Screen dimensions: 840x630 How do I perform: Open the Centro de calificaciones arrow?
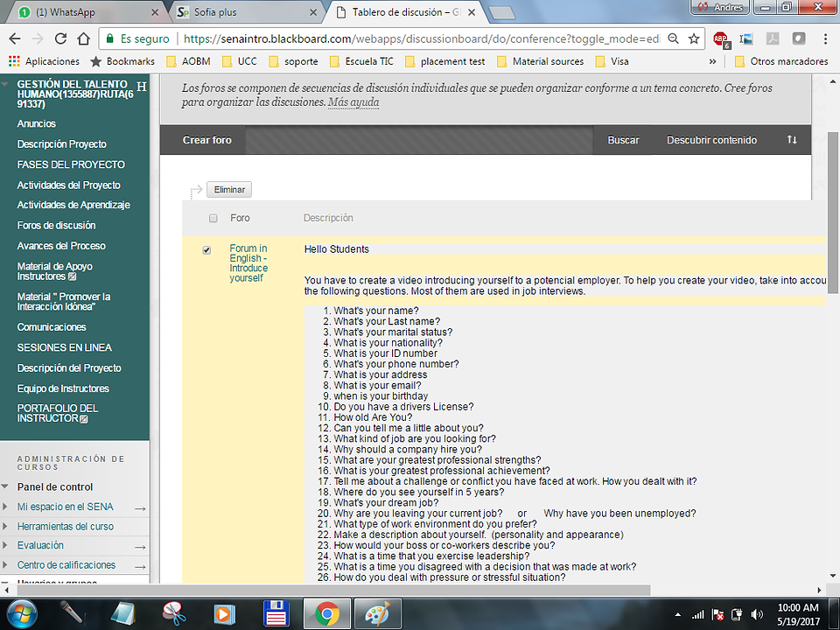pos(140,567)
